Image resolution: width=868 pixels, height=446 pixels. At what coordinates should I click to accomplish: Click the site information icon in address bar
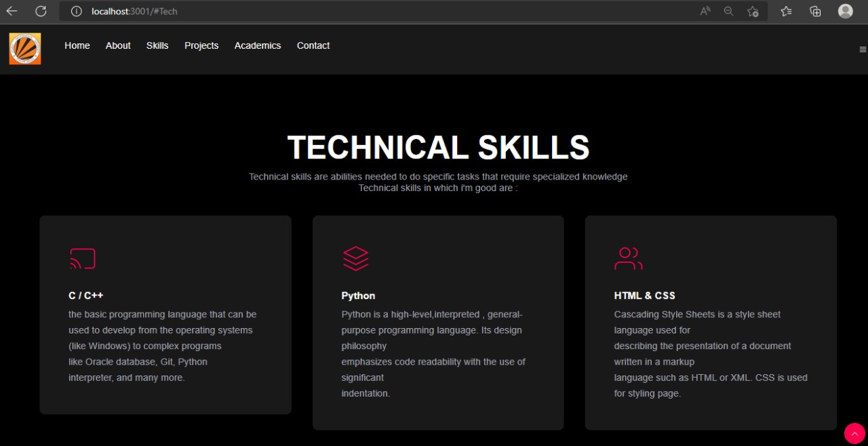(x=76, y=11)
